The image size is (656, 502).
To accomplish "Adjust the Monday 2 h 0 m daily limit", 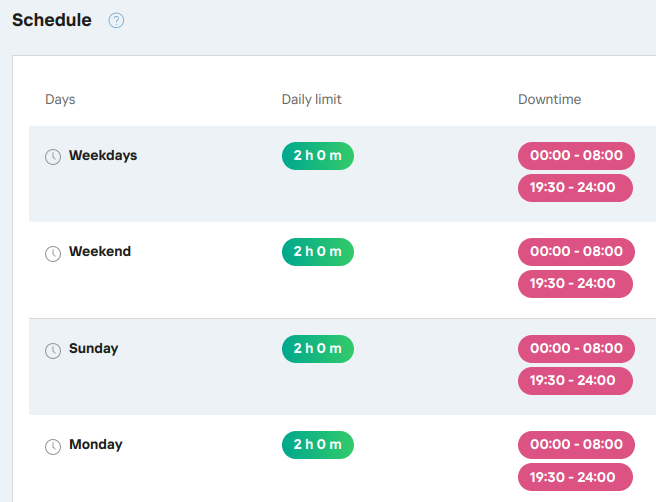I will point(317,445).
